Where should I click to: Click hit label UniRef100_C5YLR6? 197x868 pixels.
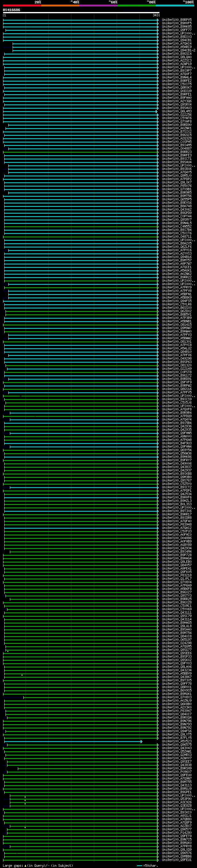coord(177,304)
